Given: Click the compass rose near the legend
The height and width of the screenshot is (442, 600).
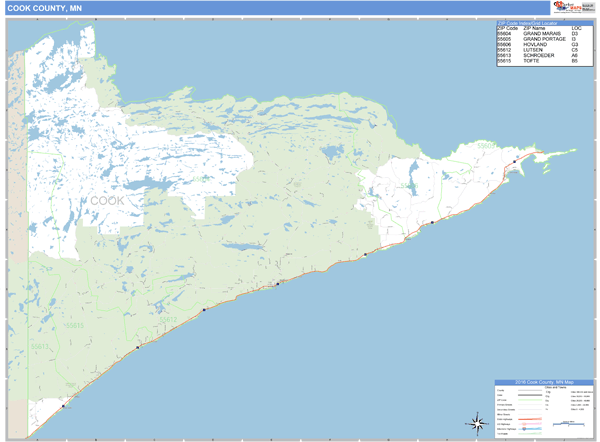Looking at the screenshot, I should click(x=475, y=422).
